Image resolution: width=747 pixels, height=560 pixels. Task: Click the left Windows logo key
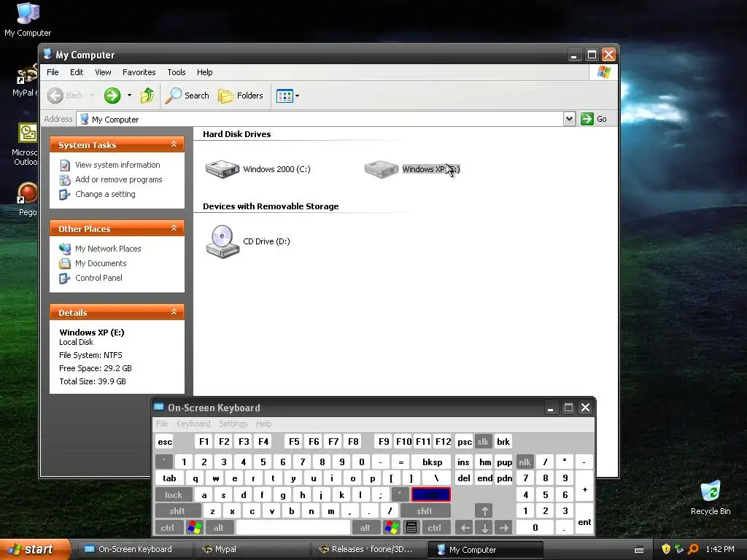point(194,528)
